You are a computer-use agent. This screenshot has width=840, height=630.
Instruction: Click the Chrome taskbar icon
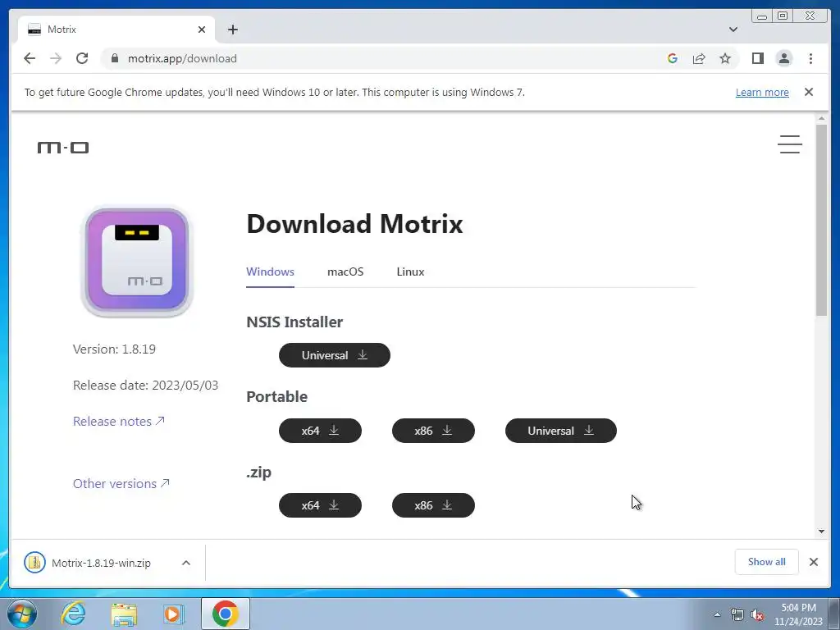pos(225,614)
